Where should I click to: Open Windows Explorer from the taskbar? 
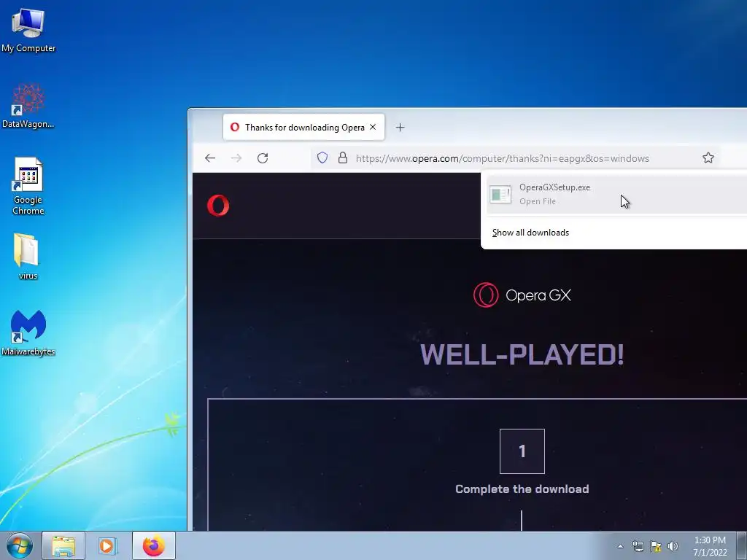(x=63, y=545)
